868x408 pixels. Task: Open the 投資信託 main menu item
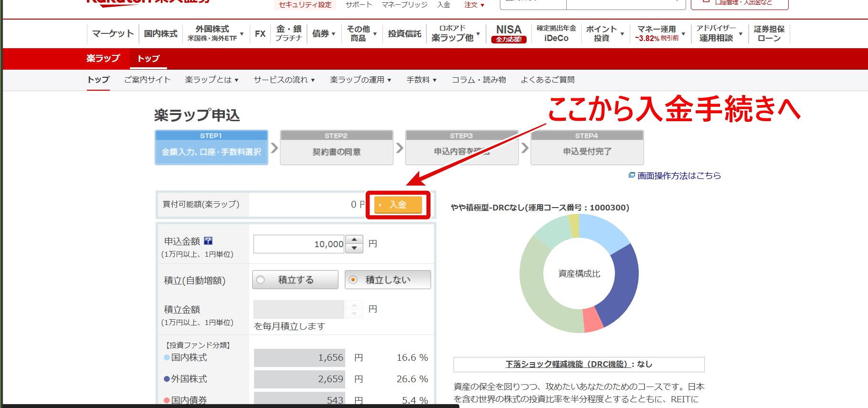404,33
